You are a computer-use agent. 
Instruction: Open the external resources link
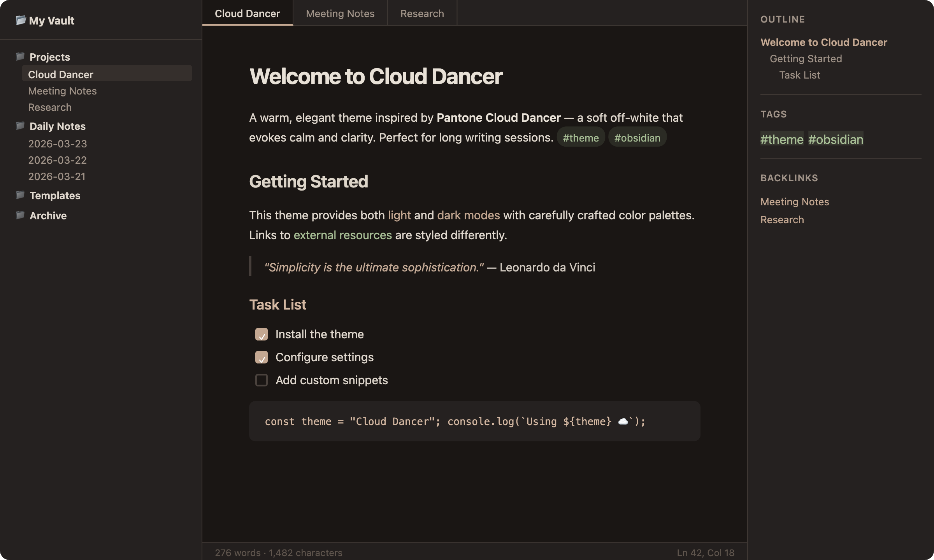(342, 235)
